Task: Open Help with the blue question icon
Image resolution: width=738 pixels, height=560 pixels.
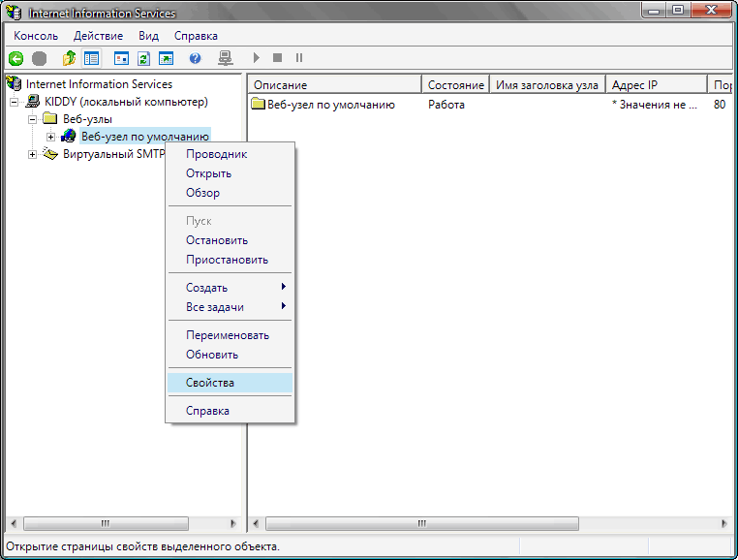Action: coord(195,58)
